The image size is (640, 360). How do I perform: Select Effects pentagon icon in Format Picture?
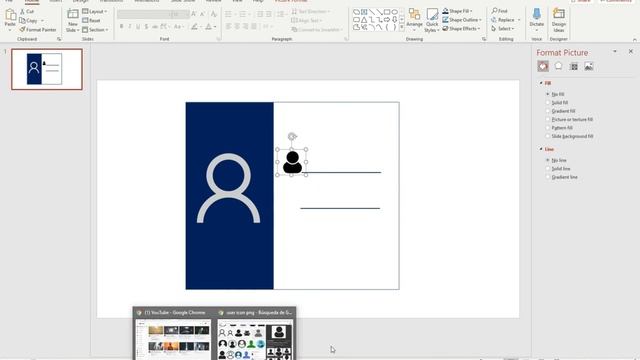(558, 66)
